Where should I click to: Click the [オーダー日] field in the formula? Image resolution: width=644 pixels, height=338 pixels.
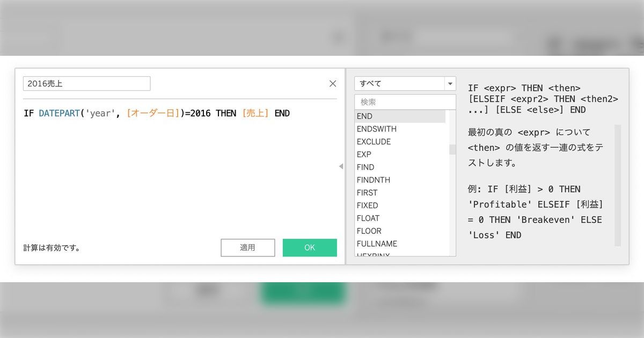(x=153, y=114)
